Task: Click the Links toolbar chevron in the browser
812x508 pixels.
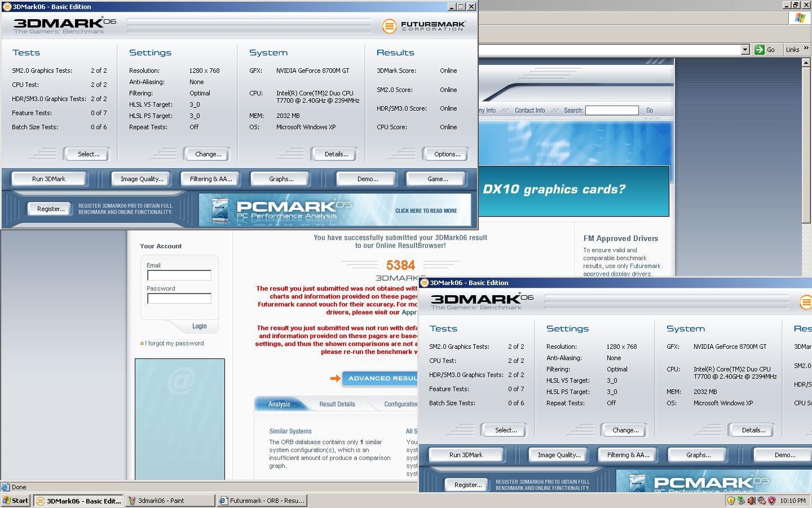Action: click(x=806, y=49)
